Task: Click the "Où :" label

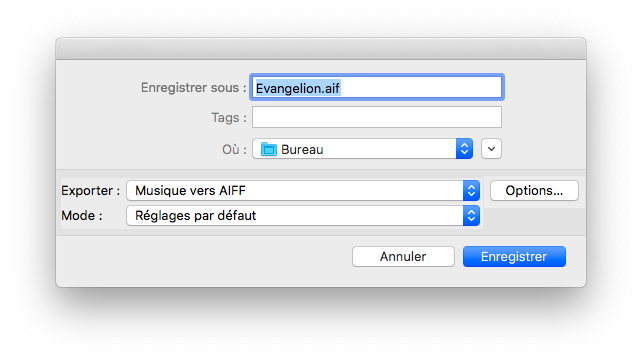Action: tap(234, 149)
